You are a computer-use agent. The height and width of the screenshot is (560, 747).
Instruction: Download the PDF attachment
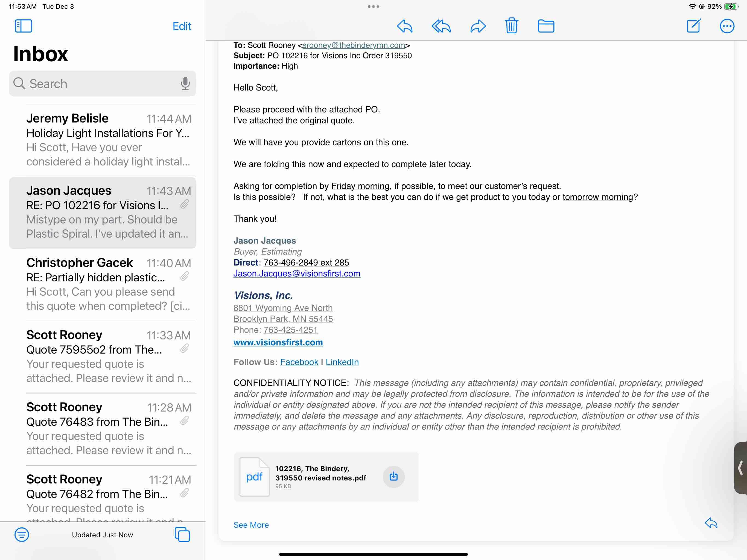tap(393, 477)
